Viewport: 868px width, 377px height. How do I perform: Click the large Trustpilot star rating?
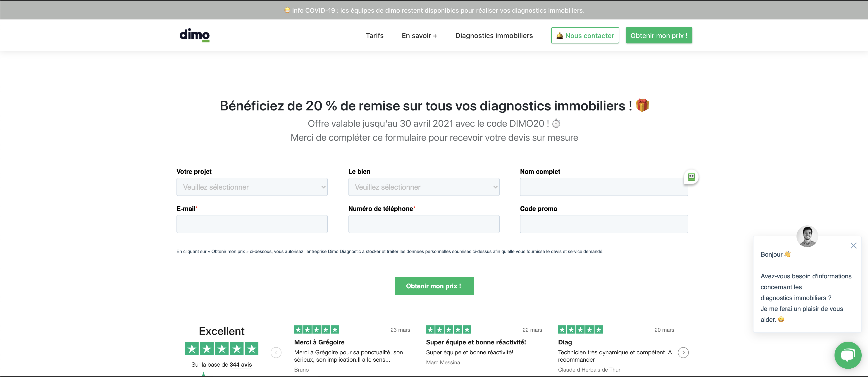(x=221, y=349)
